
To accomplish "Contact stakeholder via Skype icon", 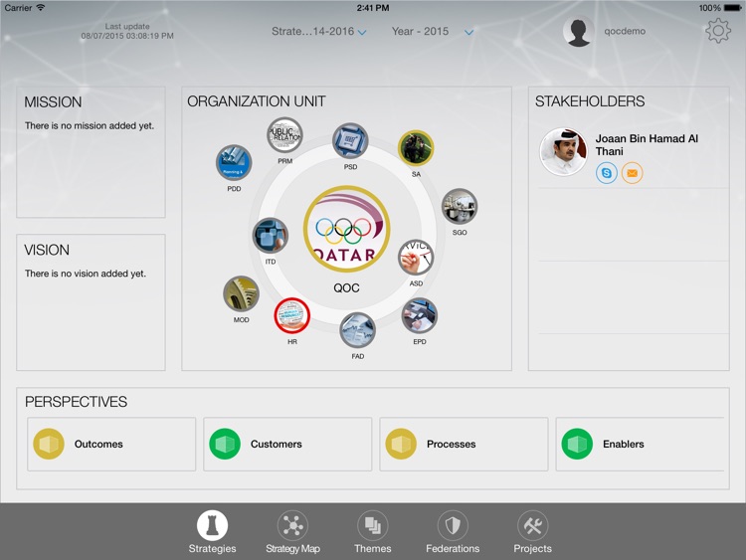I will pyautogui.click(x=607, y=173).
